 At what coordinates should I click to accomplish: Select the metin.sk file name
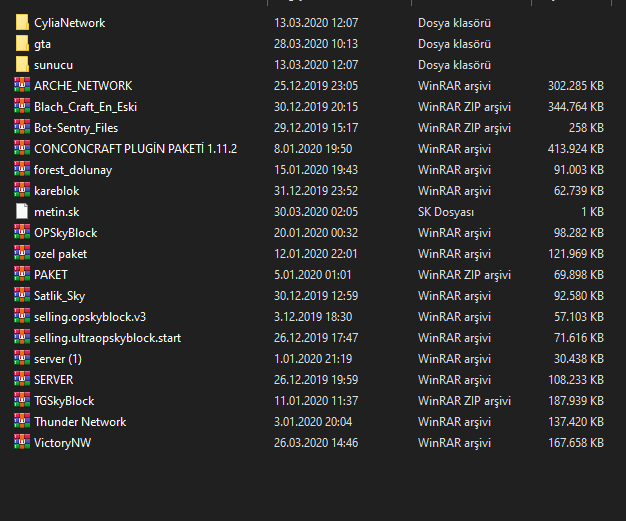point(57,212)
